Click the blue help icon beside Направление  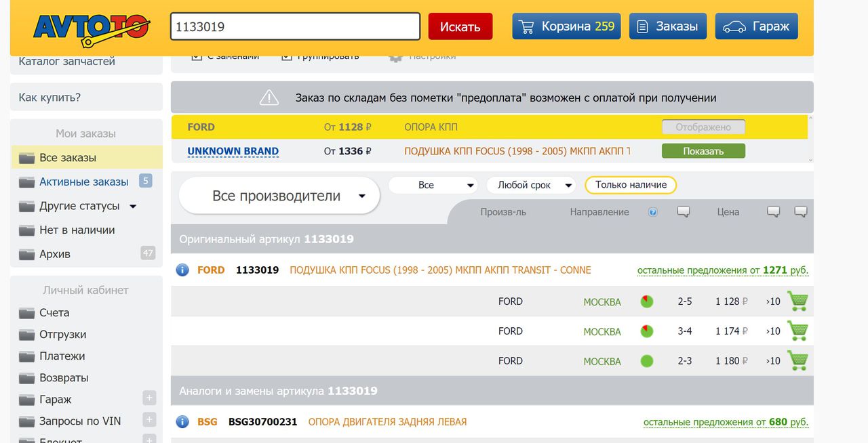coord(652,212)
